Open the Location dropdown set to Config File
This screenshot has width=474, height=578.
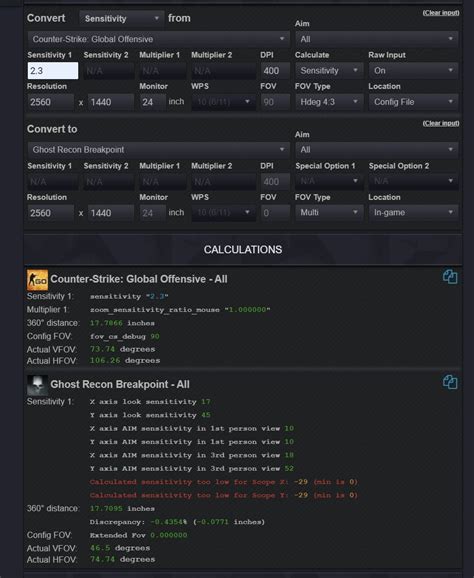[413, 102]
